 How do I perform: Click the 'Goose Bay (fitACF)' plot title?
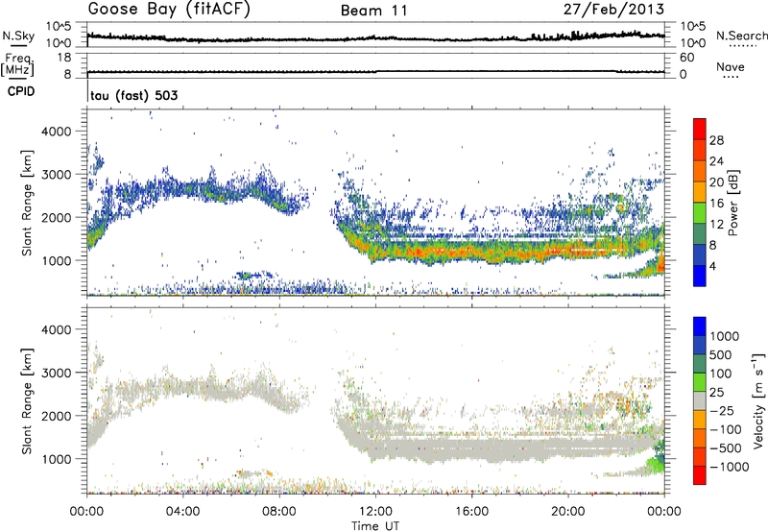tap(169, 10)
